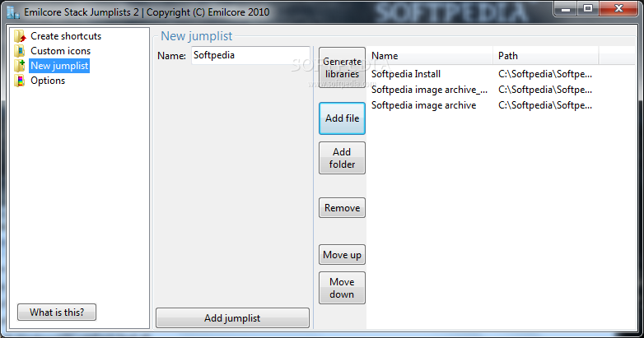Screen dimensions: 644x338
Task: Click the Add file button
Action: click(x=342, y=118)
